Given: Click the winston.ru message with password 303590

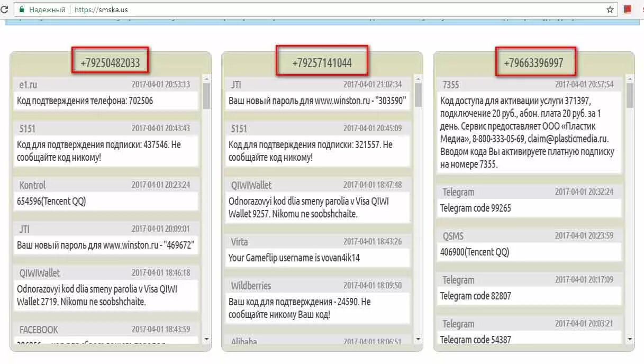Looking at the screenshot, I should click(318, 101).
